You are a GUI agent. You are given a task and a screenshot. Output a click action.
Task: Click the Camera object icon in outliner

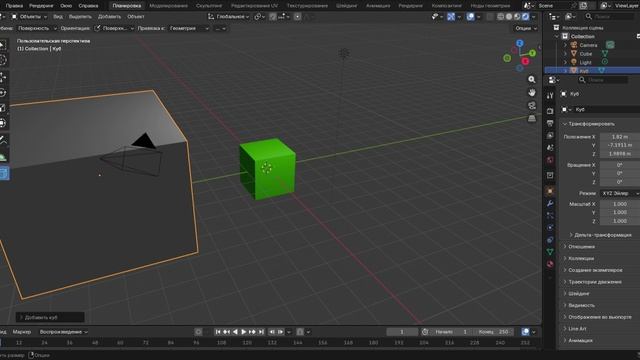pyautogui.click(x=573, y=45)
